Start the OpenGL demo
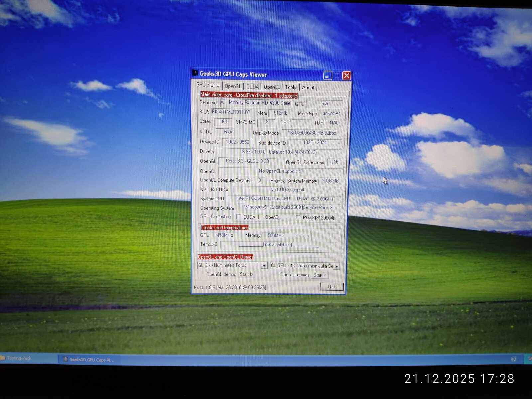Image resolution: width=532 pixels, height=399 pixels. [x=246, y=274]
